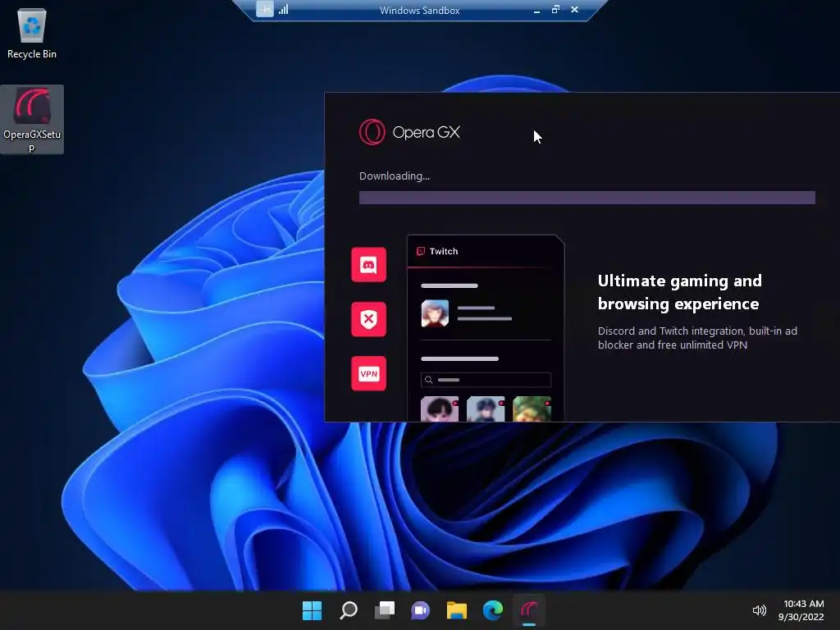Close the Windows Sandbox session
The width and height of the screenshot is (840, 630).
tap(574, 10)
